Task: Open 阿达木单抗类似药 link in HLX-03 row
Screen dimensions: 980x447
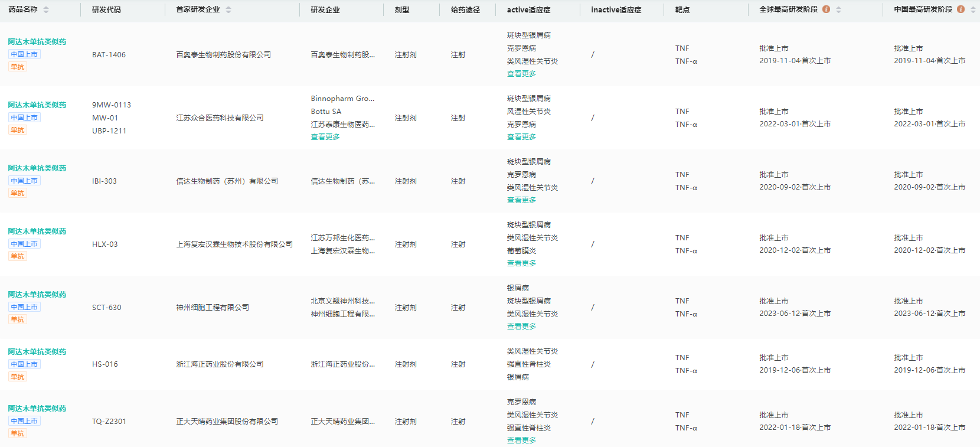Action: [37, 231]
